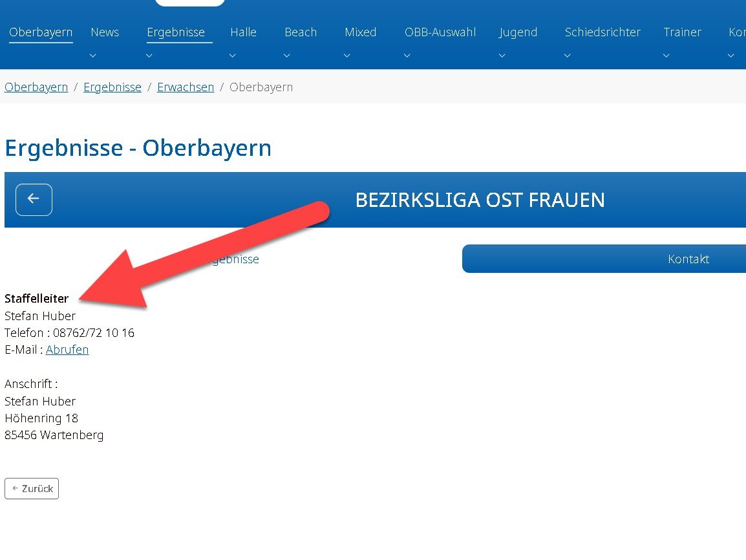Expand the Ergebnisse menu chevron

click(x=149, y=56)
